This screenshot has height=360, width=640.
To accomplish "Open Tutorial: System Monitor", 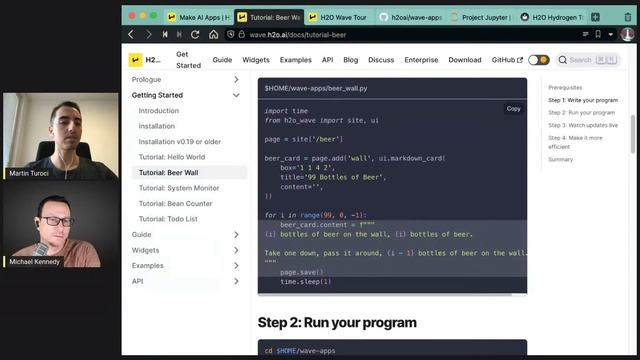I will coord(179,188).
